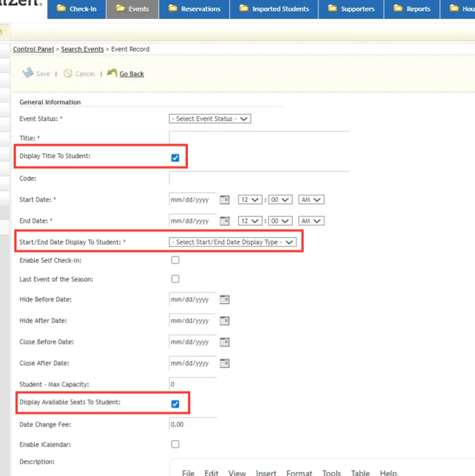475x476 pixels.
Task: Click Search Events breadcrumb link
Action: 82,49
